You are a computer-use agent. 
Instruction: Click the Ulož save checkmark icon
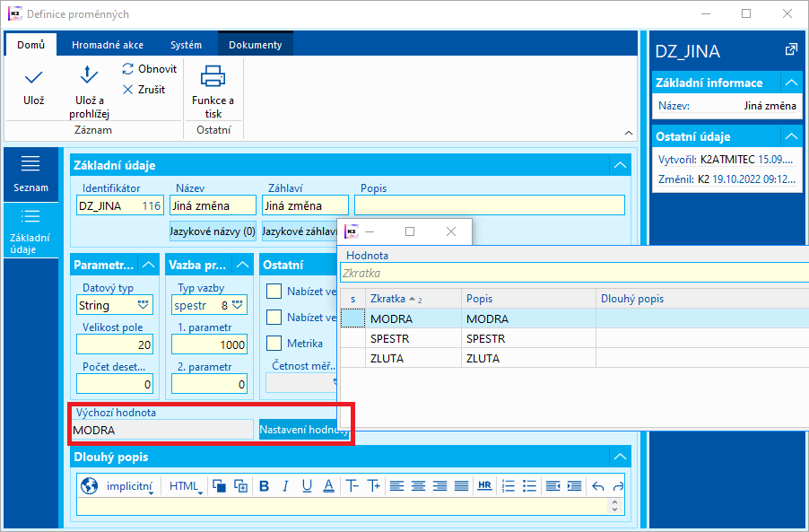(x=33, y=78)
